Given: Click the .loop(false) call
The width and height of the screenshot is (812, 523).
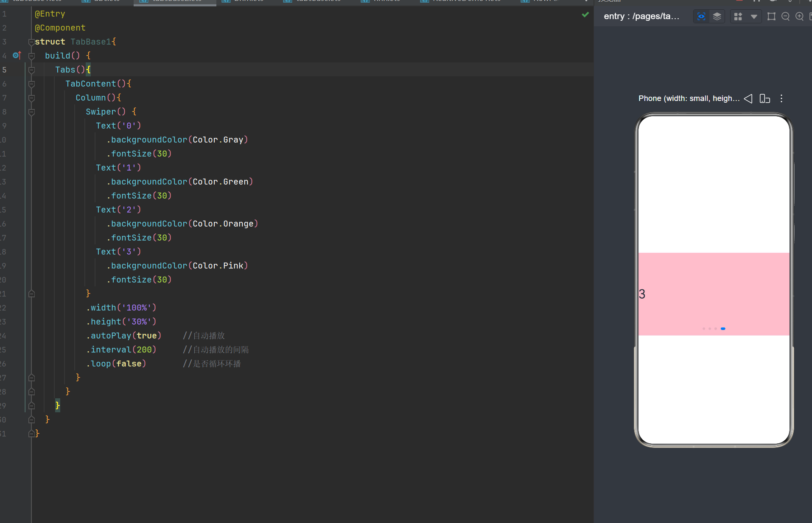Looking at the screenshot, I should (116, 364).
